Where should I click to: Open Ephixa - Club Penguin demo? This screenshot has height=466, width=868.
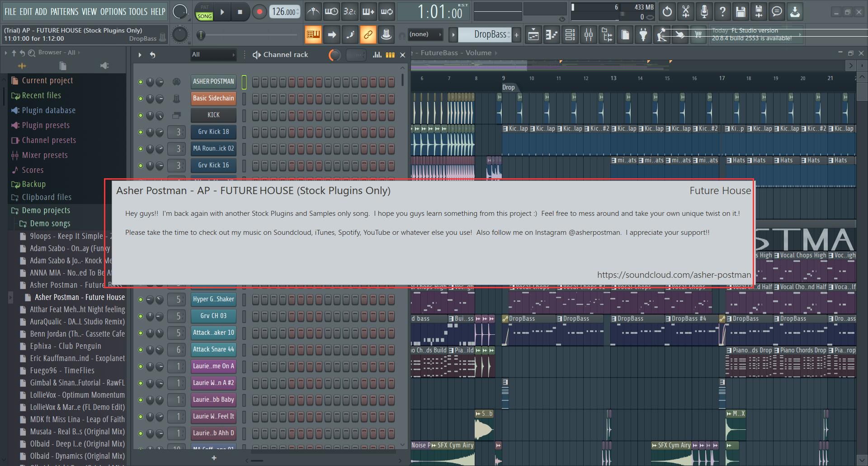tap(65, 346)
